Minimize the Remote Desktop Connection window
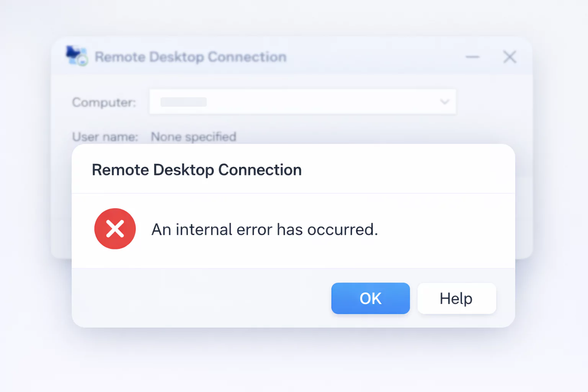Viewport: 588px width, 392px height. click(472, 57)
